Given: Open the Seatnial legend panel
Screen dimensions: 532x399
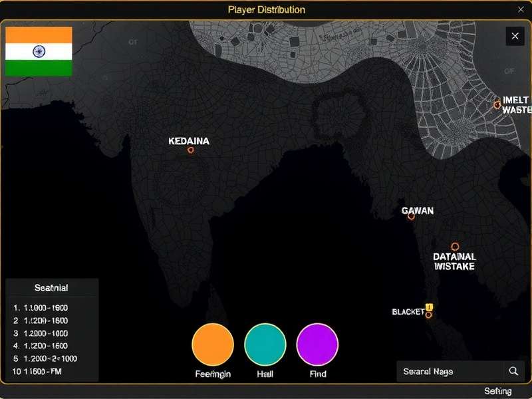Looking at the screenshot, I should coord(51,288).
